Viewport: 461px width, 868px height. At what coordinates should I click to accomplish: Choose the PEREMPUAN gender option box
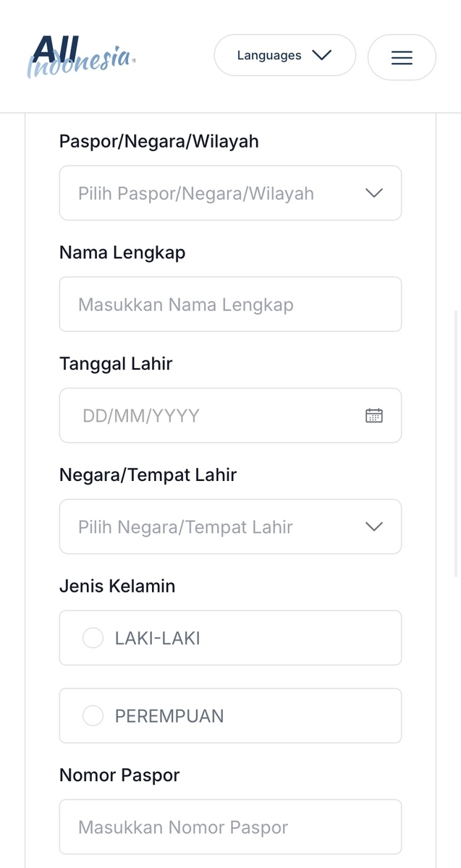(230, 715)
